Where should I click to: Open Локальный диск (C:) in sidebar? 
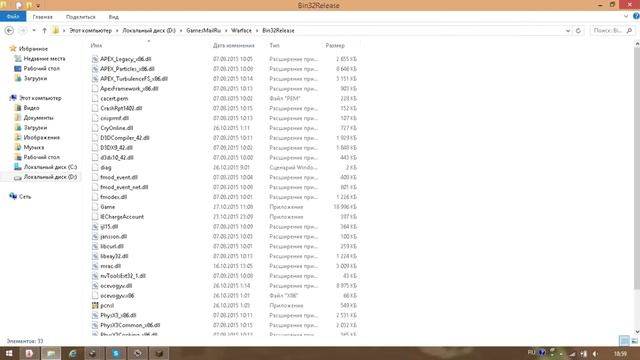point(50,167)
